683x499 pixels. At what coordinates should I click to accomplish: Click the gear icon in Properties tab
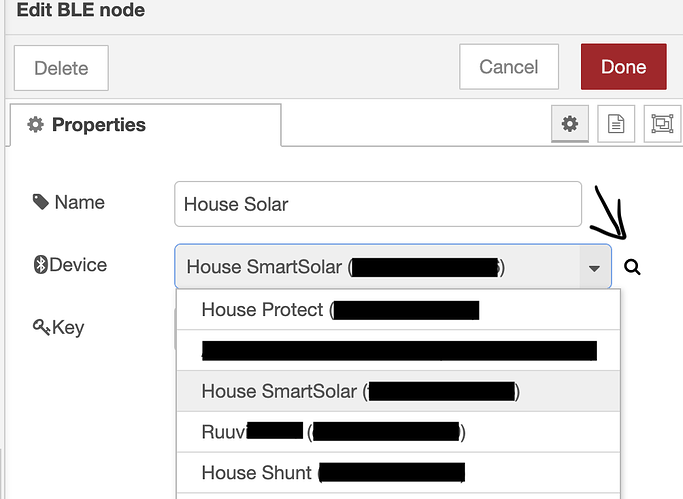36,125
